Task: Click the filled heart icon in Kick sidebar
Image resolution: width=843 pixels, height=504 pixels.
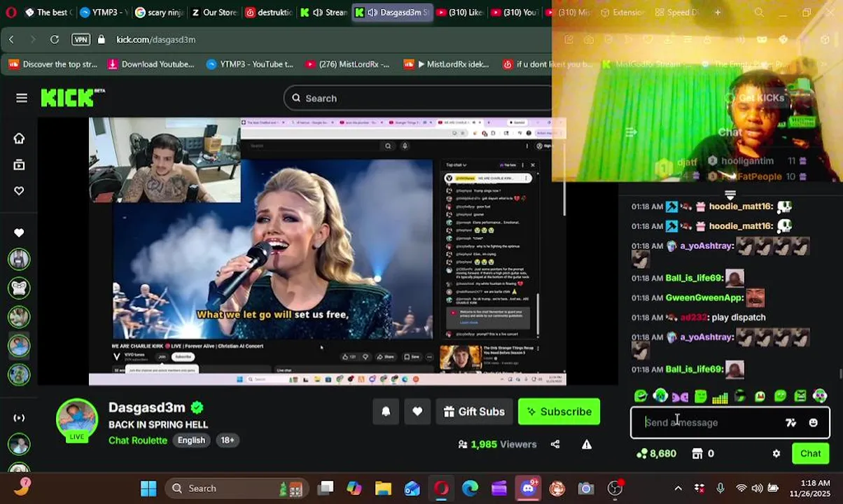Action: tap(19, 232)
